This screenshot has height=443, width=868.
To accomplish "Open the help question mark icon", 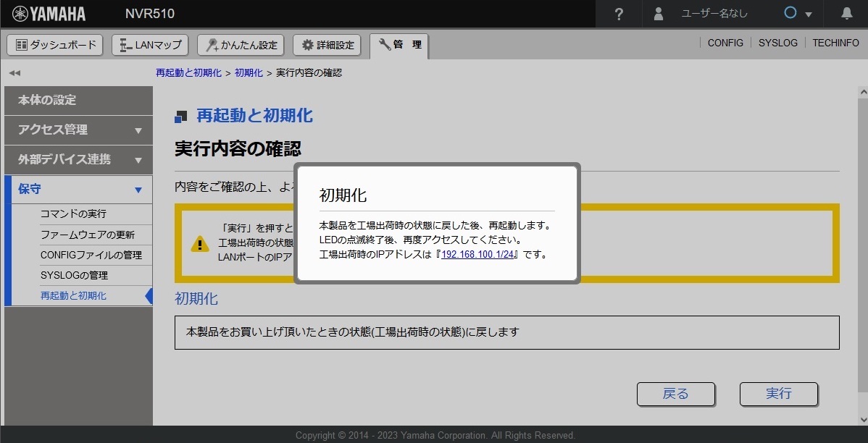I will [x=619, y=14].
